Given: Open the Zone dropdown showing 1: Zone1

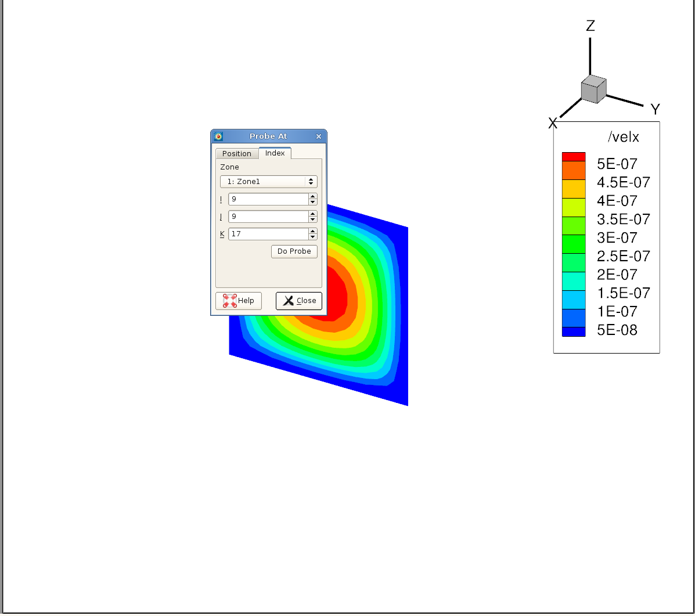Looking at the screenshot, I should 268,182.
